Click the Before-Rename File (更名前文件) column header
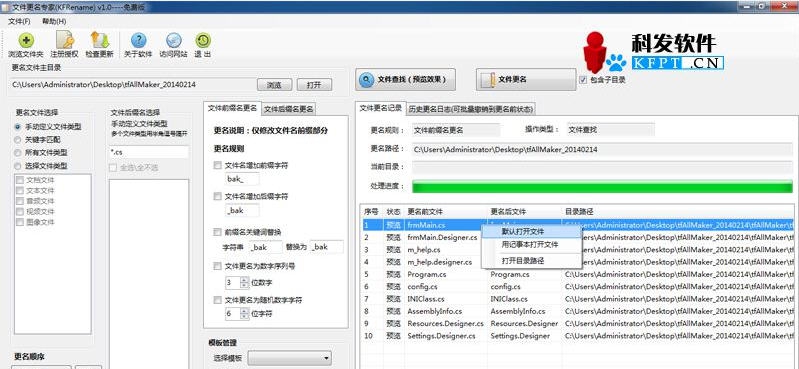 (446, 211)
